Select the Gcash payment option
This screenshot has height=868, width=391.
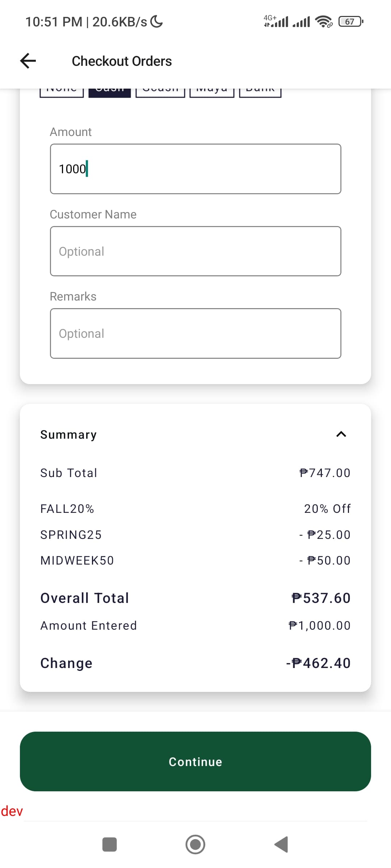point(160,93)
